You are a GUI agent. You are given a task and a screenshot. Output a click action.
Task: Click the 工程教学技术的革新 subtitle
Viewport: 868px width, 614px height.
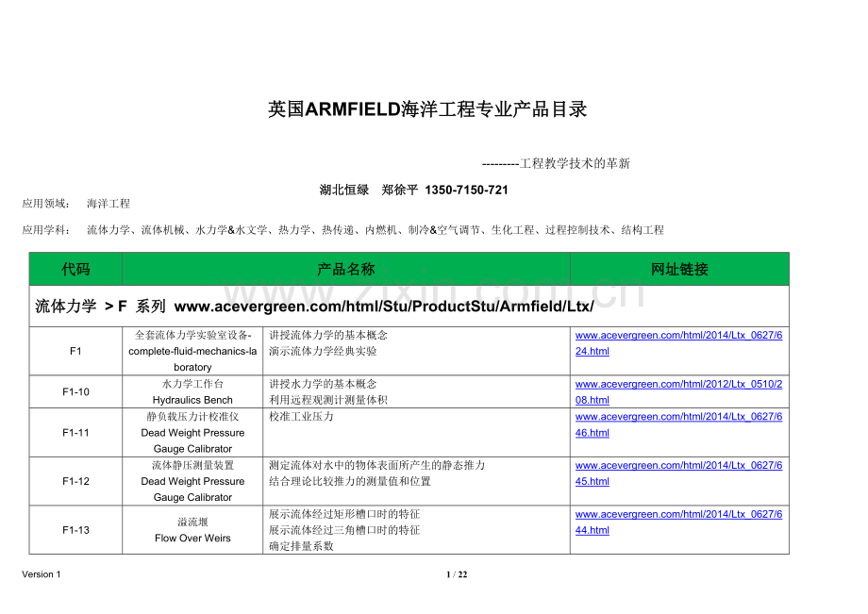575,163
